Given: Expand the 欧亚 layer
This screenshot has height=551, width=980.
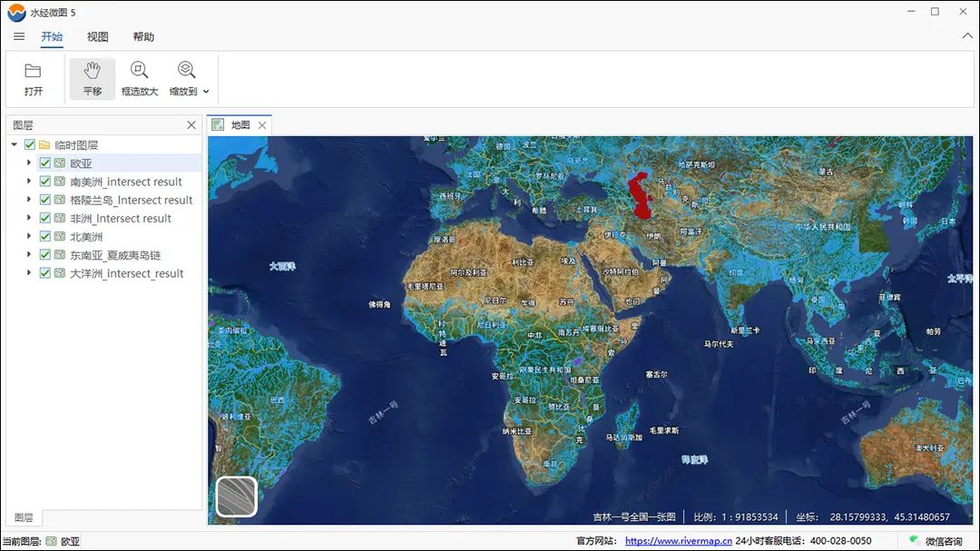Looking at the screenshot, I should click(x=29, y=162).
